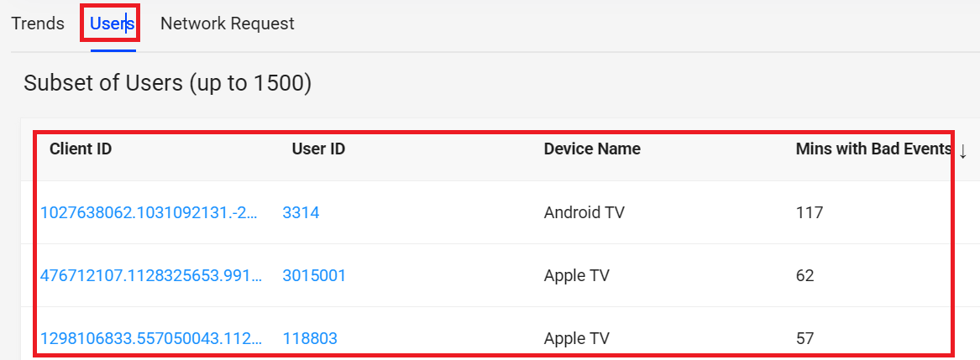Click the Apple TV cell for user 118803
Viewport: 980px width, 360px height.
pos(577,338)
